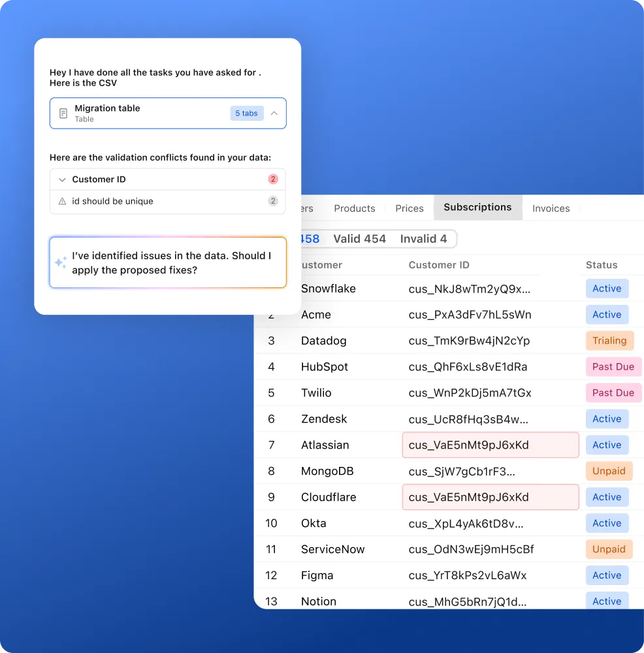This screenshot has height=653, width=644.
Task: Select row number 12
Action: pos(271,575)
